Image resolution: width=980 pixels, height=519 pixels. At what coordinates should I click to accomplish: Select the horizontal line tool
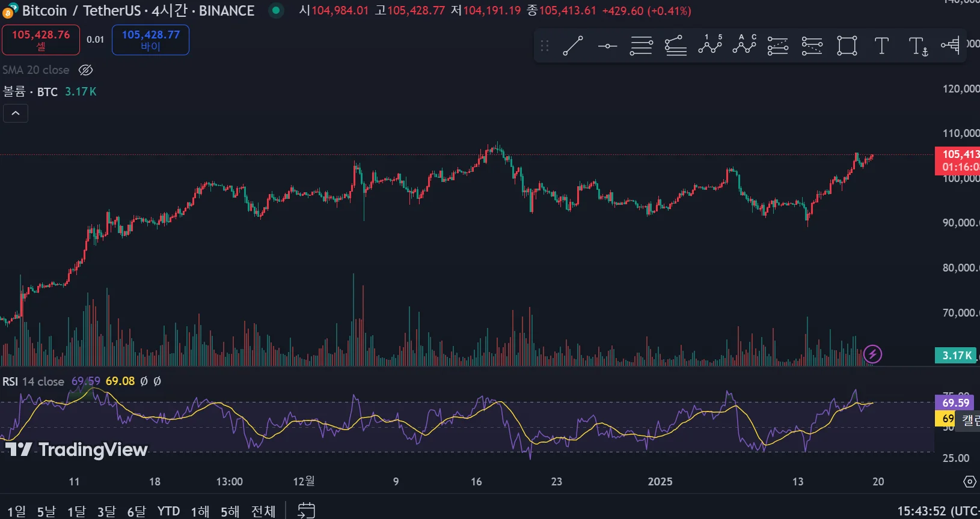(x=607, y=46)
